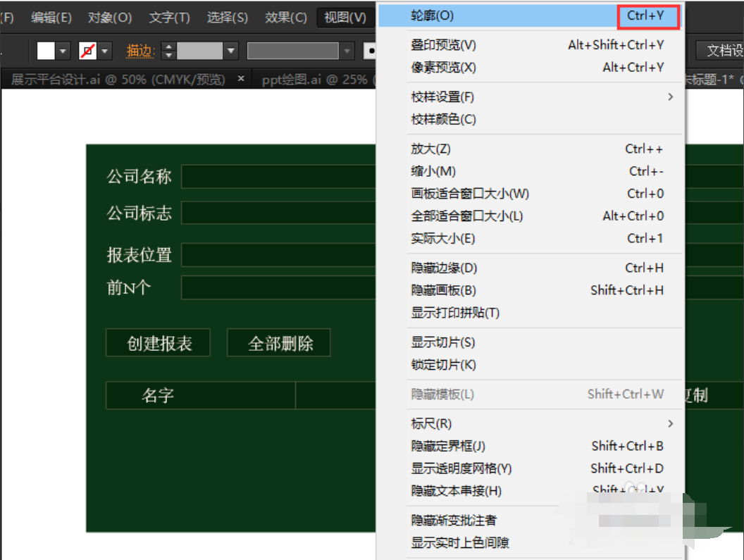The image size is (744, 560).
Task: Open the stroke color dropdown arrow
Action: point(105,50)
